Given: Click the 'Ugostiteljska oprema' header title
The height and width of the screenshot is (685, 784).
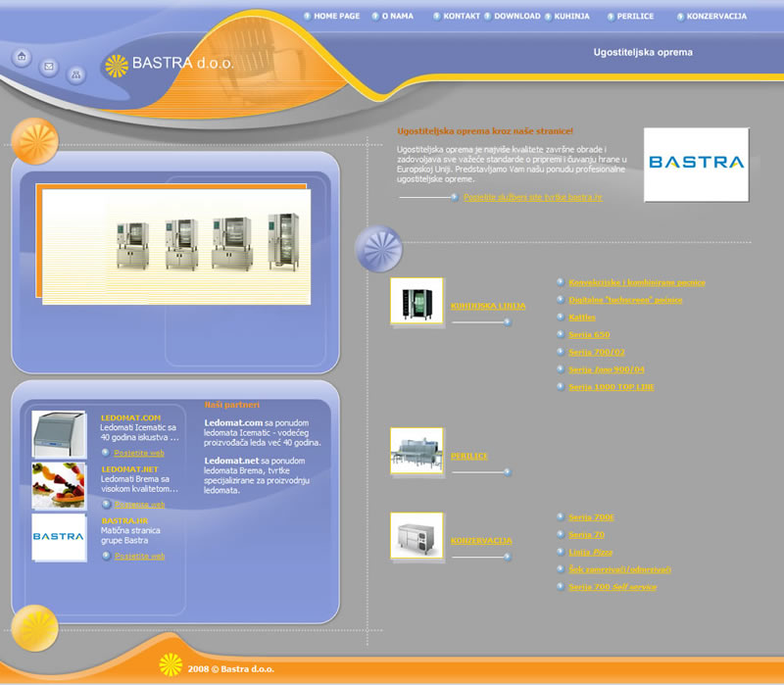Looking at the screenshot, I should click(x=643, y=53).
